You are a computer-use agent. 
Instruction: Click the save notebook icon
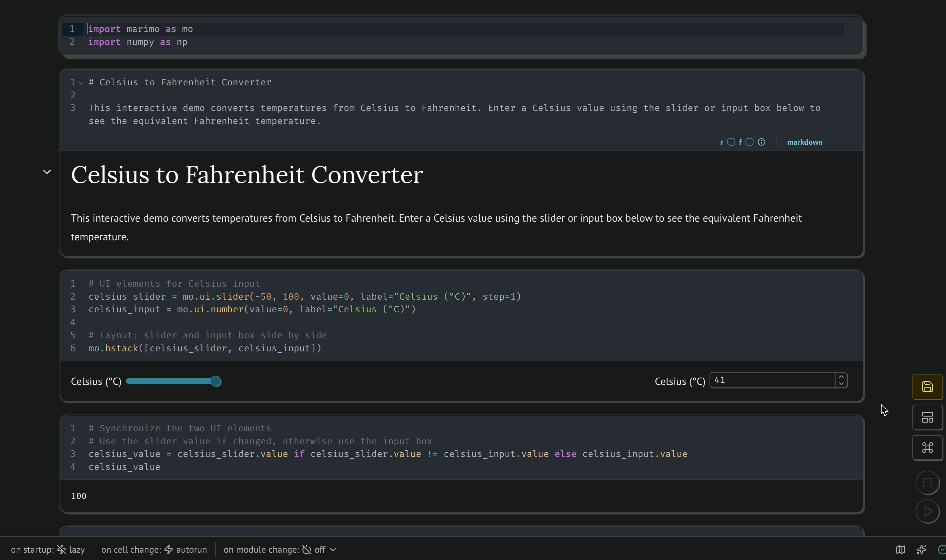point(927,387)
